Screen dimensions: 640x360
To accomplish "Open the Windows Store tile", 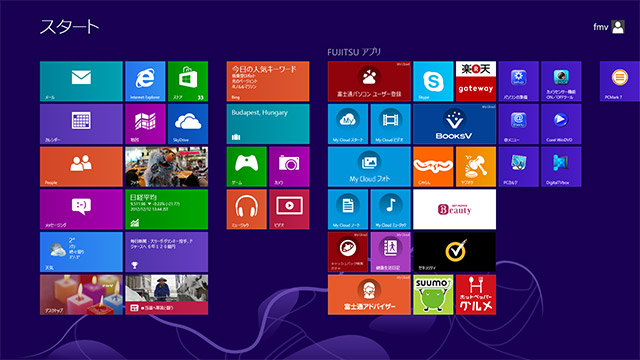I will pyautogui.click(x=188, y=81).
